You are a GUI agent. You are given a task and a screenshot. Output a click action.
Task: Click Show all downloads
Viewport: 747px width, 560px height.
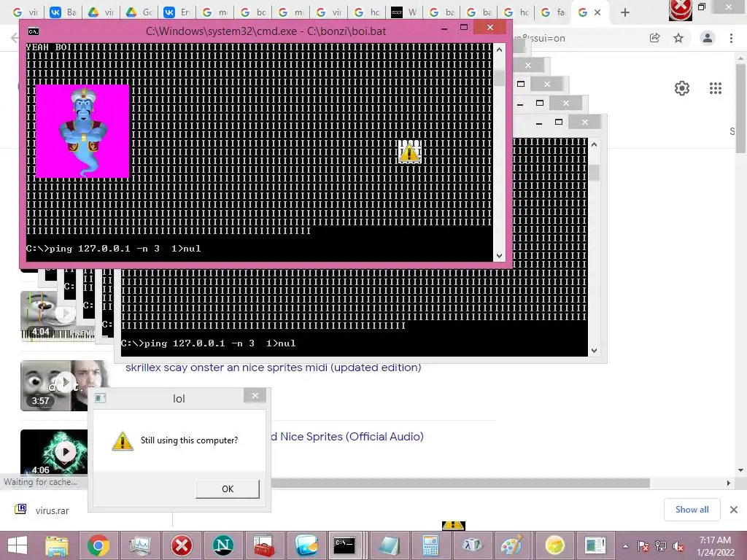click(692, 510)
